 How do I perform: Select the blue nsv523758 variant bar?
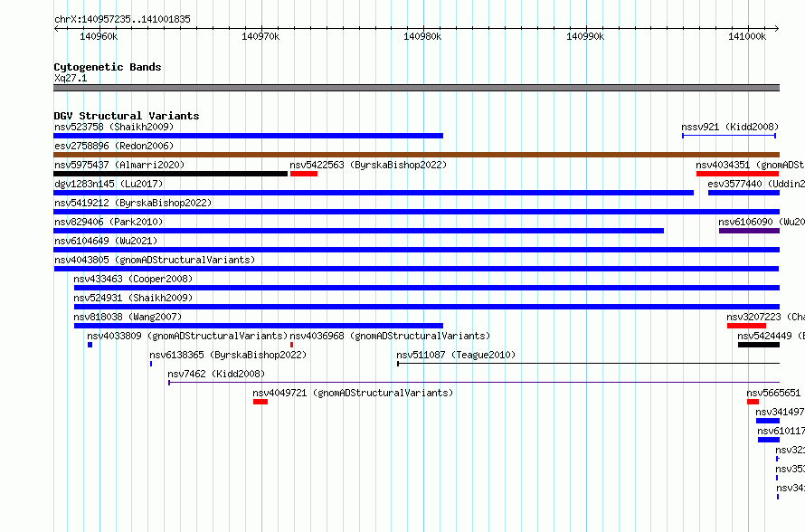249,136
